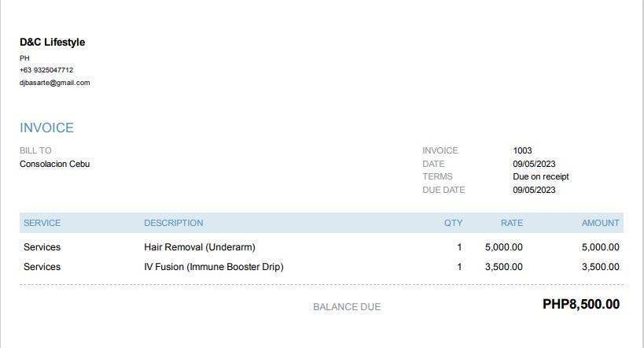Select the Hair Removal (Underarm) description
644x348 pixels.
pos(199,247)
